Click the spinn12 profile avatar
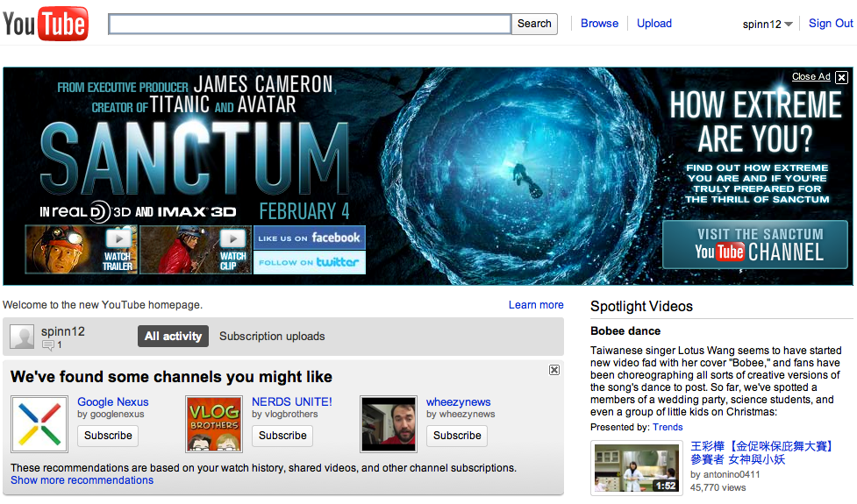The image size is (857, 504). coord(23,337)
